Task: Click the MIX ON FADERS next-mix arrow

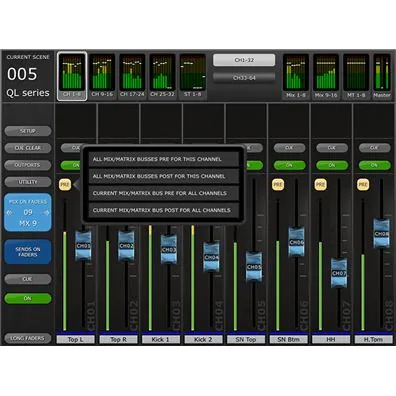Action: [x=46, y=213]
